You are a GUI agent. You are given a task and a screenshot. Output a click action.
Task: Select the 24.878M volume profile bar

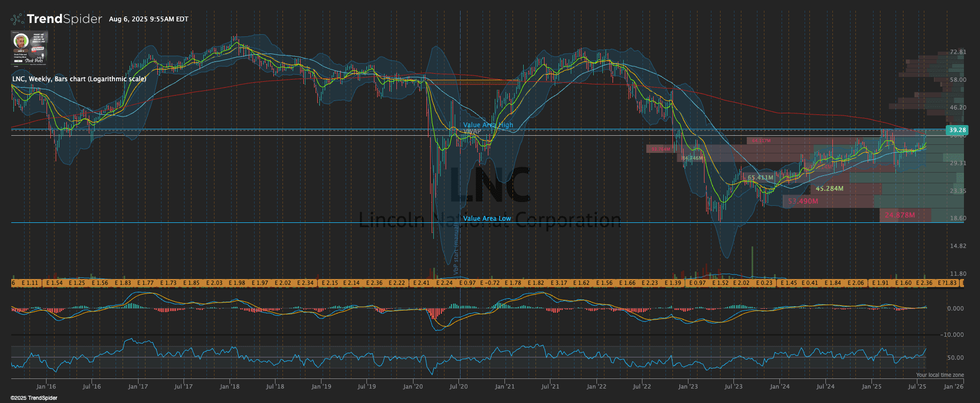point(900,215)
